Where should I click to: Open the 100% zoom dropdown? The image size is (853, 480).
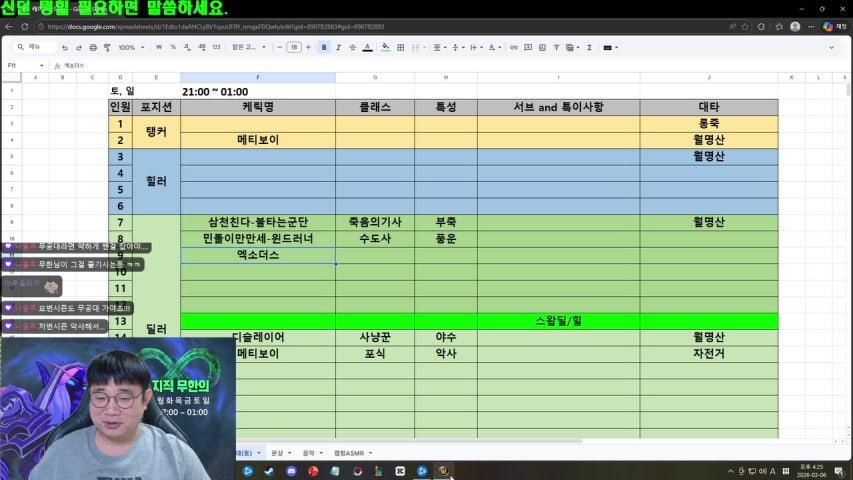pyautogui.click(x=131, y=48)
